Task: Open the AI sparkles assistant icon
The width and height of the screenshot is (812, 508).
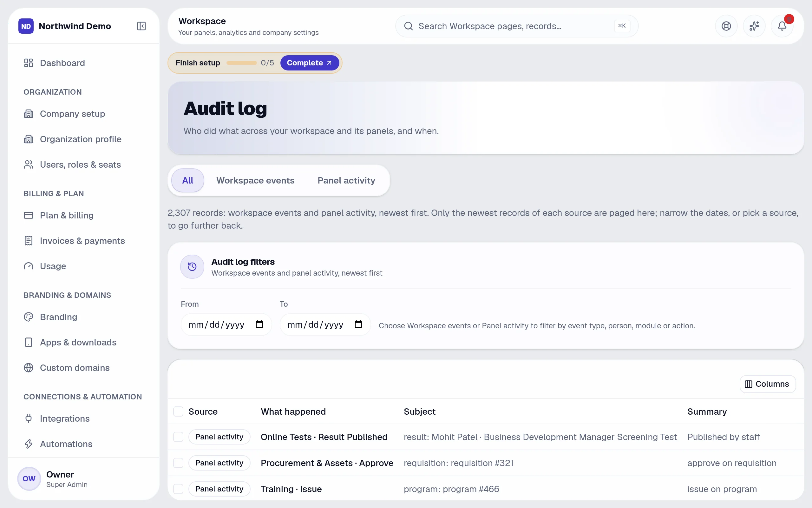Action: pos(754,26)
